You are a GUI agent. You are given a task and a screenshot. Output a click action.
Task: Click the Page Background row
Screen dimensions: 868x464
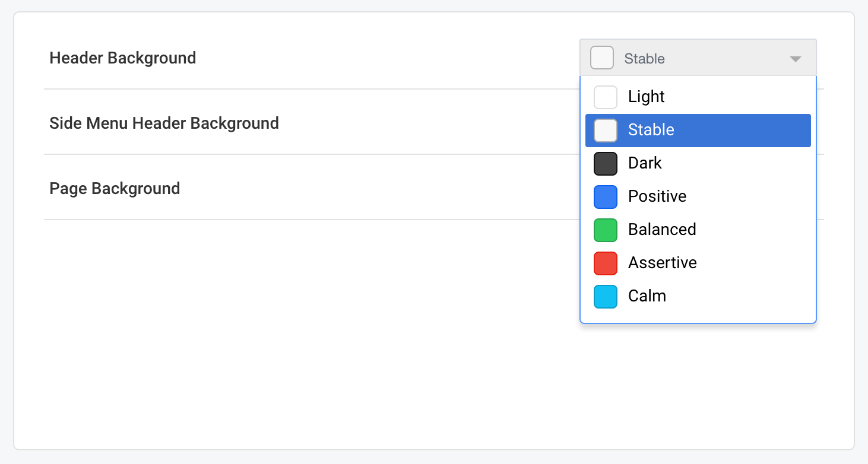(115, 188)
